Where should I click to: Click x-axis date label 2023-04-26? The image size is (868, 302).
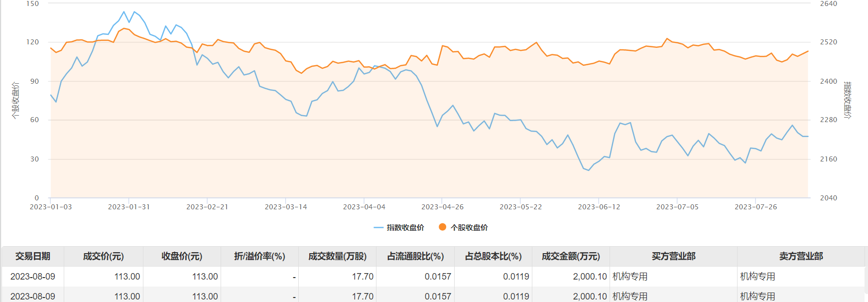pos(442,207)
